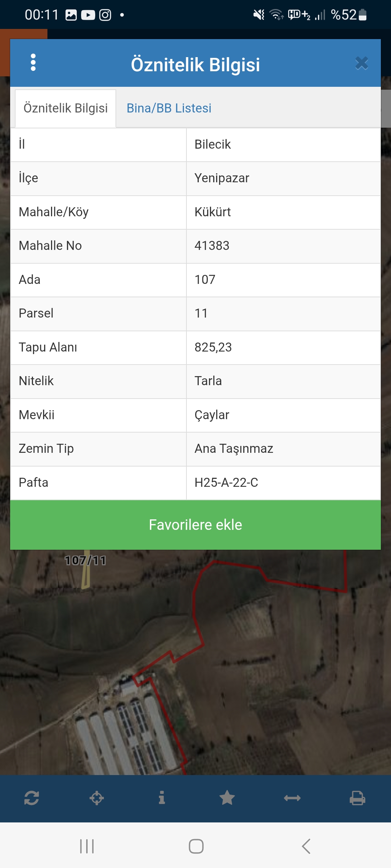The width and height of the screenshot is (391, 868).
Task: Open the three-dot options menu
Action: (33, 63)
